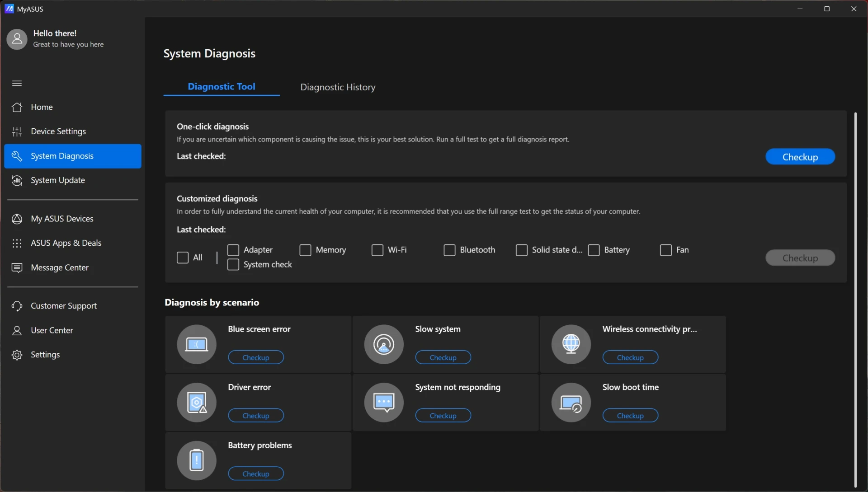Image resolution: width=868 pixels, height=492 pixels.
Task: Enable the Adapter checkbox
Action: coord(233,250)
